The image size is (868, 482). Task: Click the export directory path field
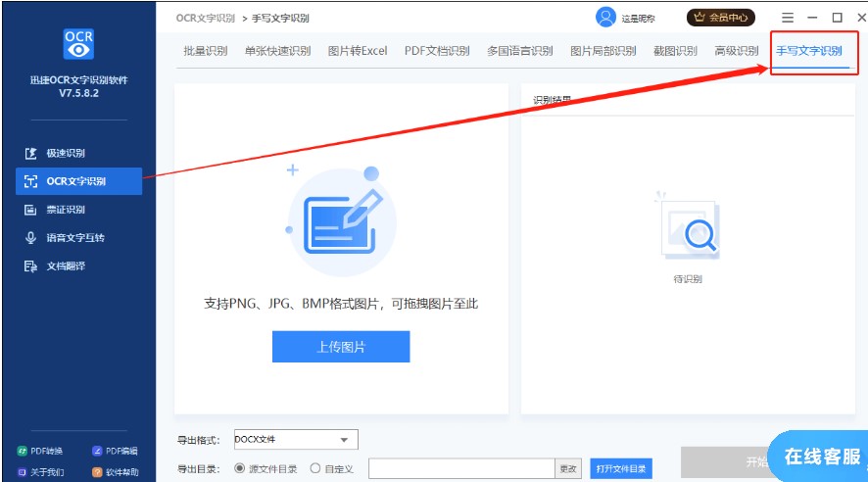point(461,468)
